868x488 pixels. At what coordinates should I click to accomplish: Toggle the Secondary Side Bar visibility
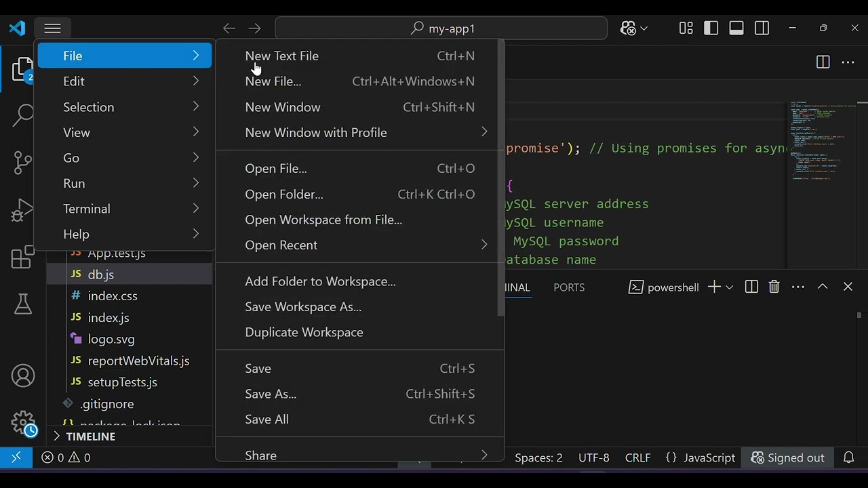pyautogui.click(x=762, y=28)
